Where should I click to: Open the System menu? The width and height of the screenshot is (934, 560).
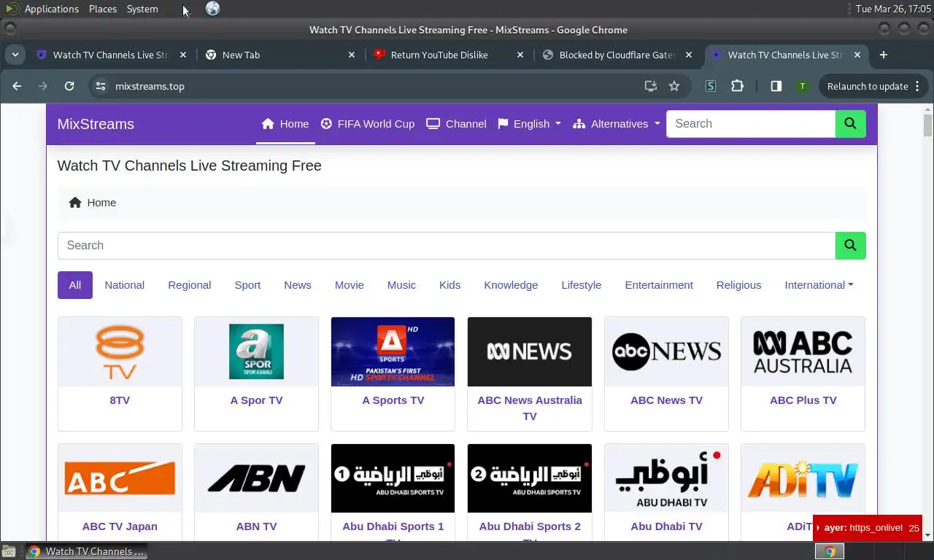[142, 9]
